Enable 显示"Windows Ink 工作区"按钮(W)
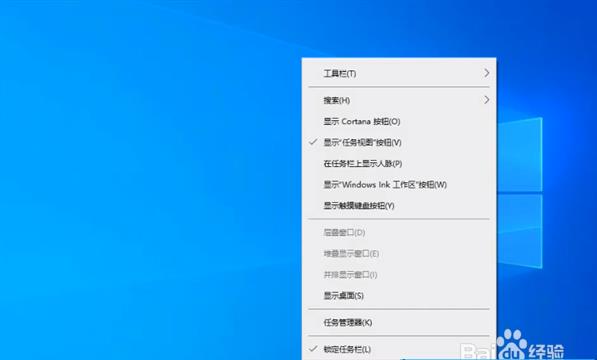This screenshot has height=360, width=597. pyautogui.click(x=399, y=185)
